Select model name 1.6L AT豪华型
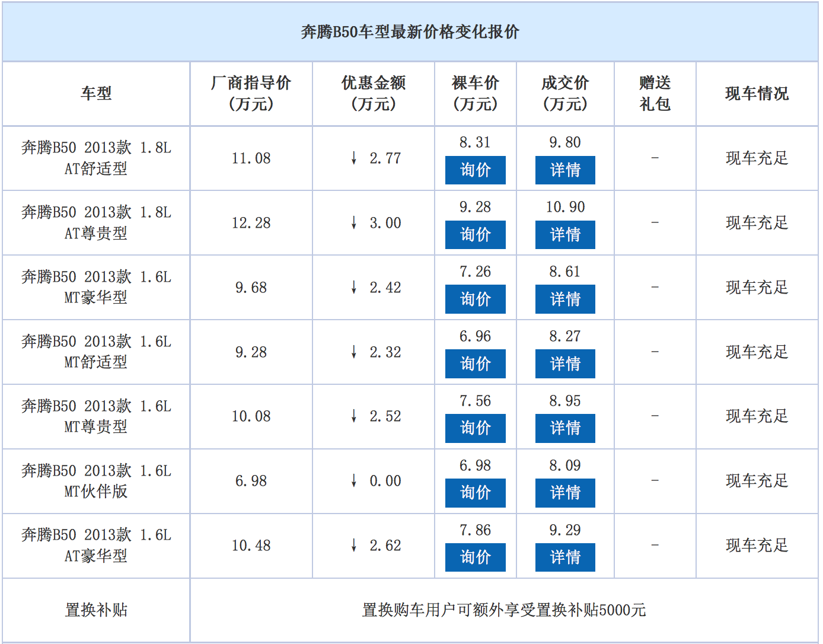This screenshot has width=823, height=644. click(x=96, y=546)
